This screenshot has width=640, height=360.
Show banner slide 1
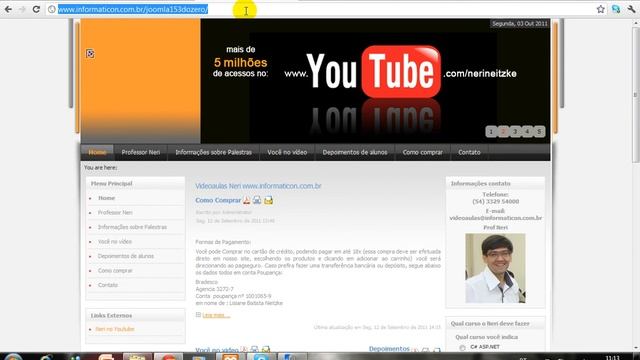click(x=491, y=131)
